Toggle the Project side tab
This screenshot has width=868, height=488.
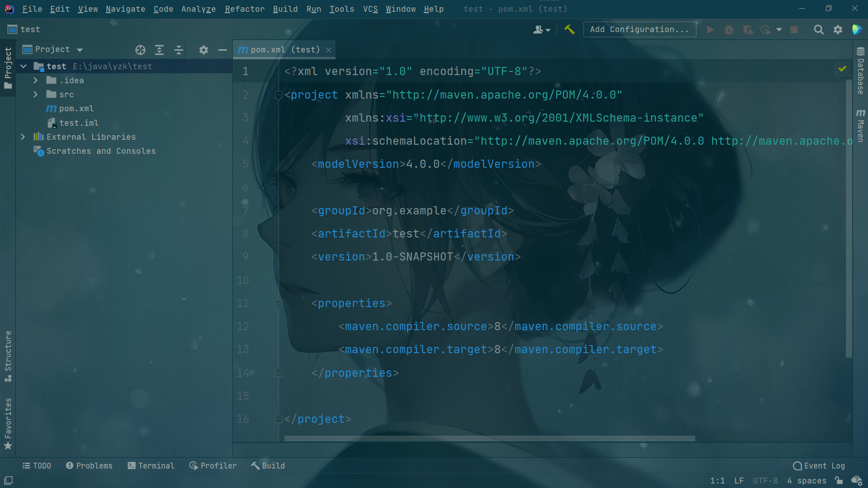coord(8,68)
